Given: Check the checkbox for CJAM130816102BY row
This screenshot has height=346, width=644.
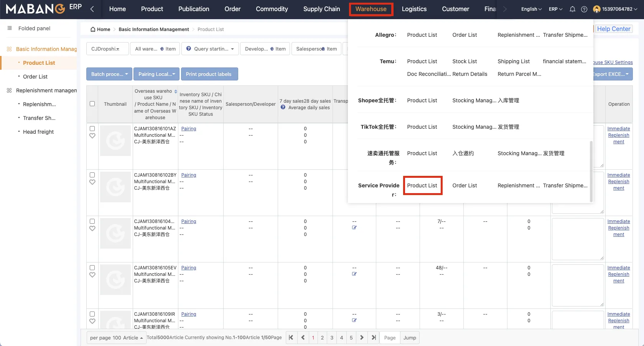Looking at the screenshot, I should [92, 175].
